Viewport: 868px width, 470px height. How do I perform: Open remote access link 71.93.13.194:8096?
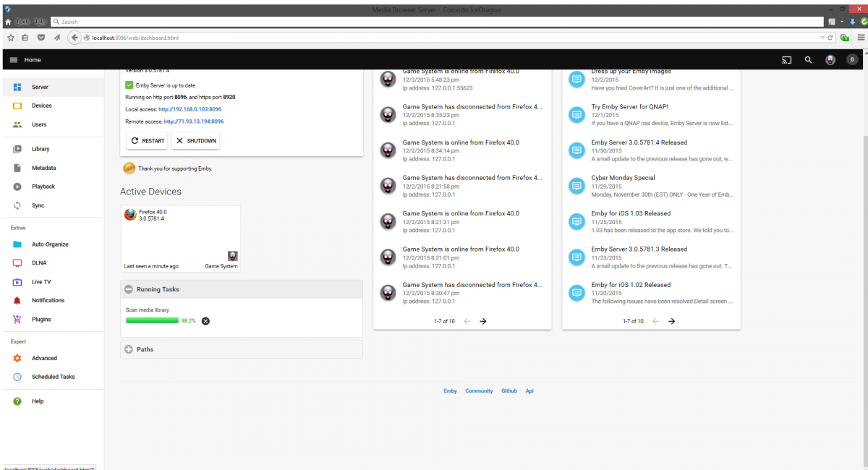click(194, 121)
